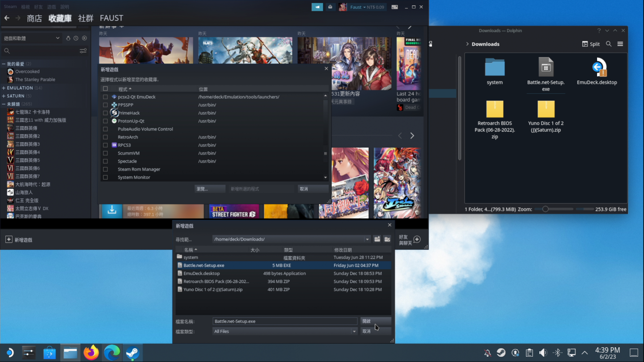
Task: Switch Steam to Big Picture mode
Action: [395, 7]
